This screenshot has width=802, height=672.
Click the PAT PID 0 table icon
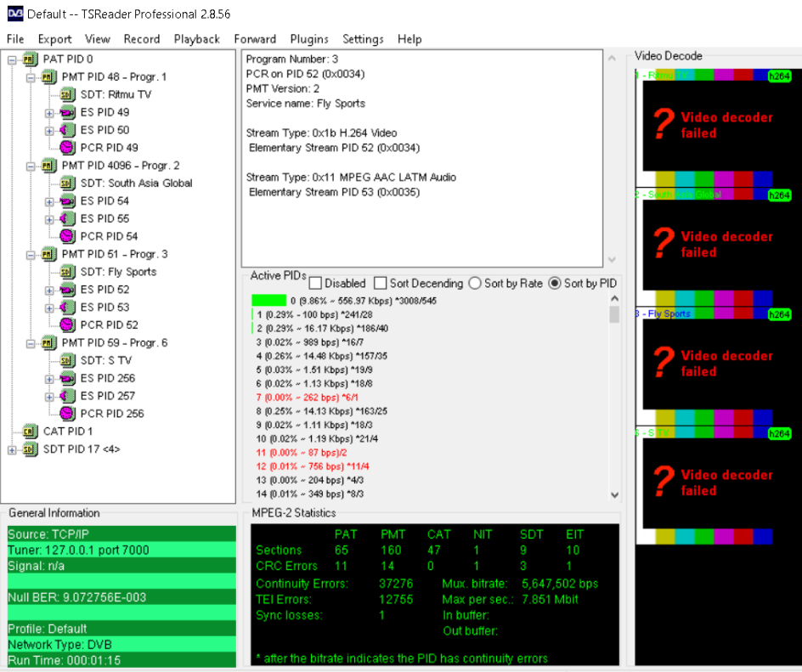pos(30,59)
